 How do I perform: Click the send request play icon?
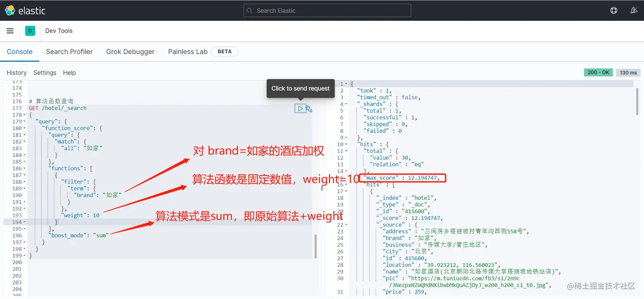[x=300, y=109]
